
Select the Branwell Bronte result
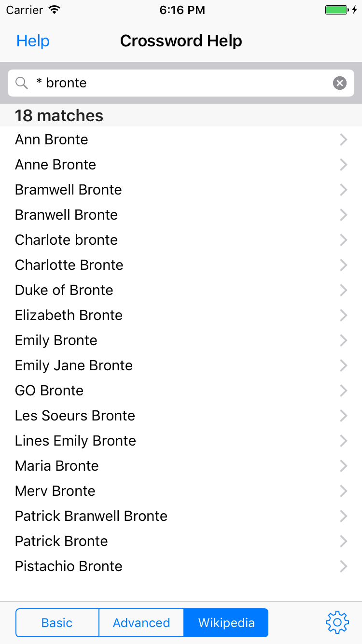(66, 215)
